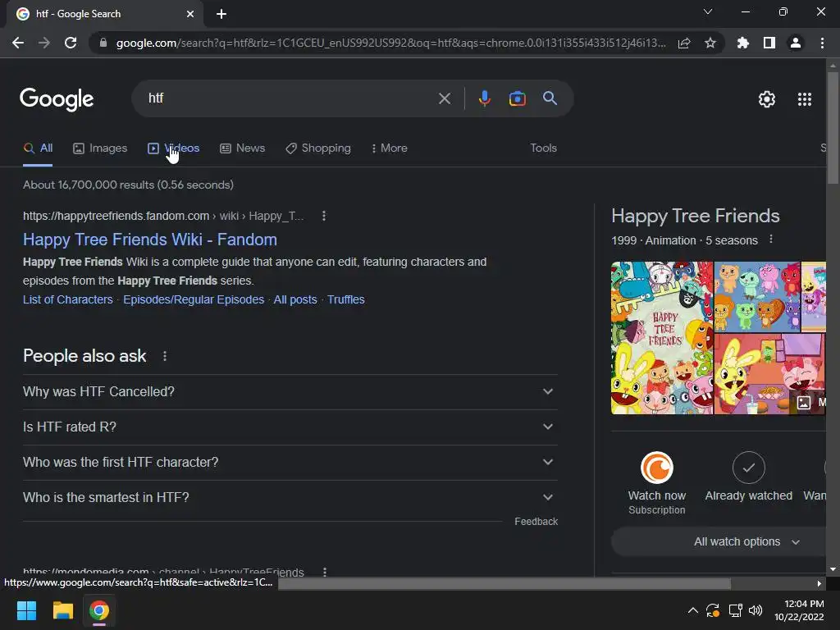
Task: Show hidden tray icons chevron
Action: tap(692, 610)
